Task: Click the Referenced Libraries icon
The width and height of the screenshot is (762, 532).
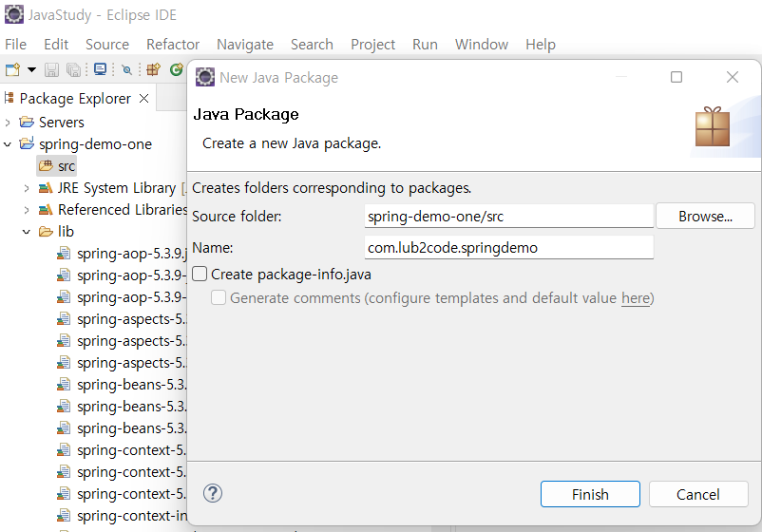Action: pos(46,209)
